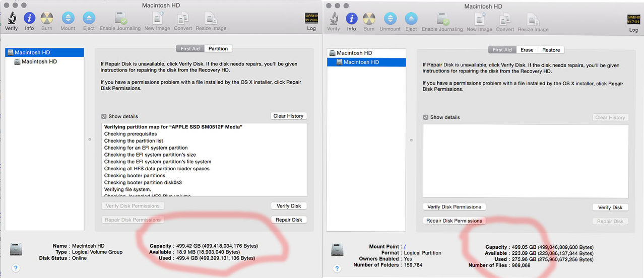The width and height of the screenshot is (644, 278).
Task: Click Verify icon in right window toolbar
Action: [334, 19]
